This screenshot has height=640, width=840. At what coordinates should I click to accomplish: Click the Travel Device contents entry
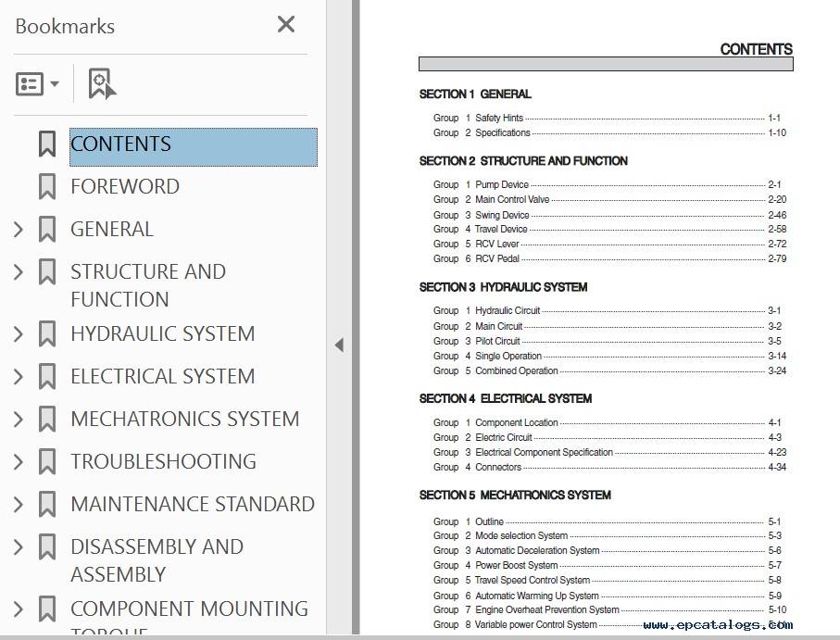coord(609,229)
